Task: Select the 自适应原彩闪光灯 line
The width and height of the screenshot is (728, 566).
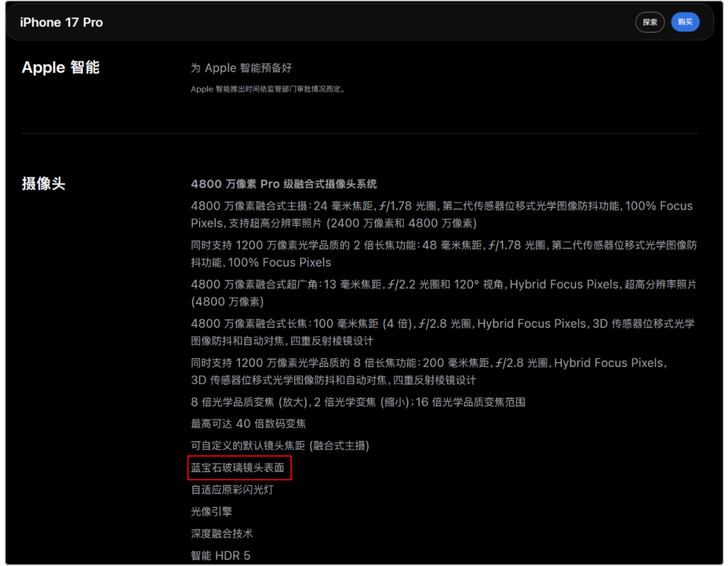Action: 232,490
